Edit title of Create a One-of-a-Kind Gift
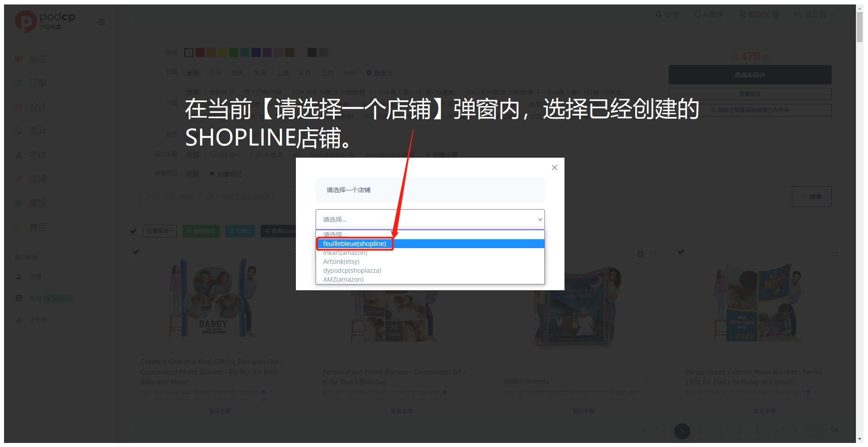868x447 pixels. tap(283, 362)
